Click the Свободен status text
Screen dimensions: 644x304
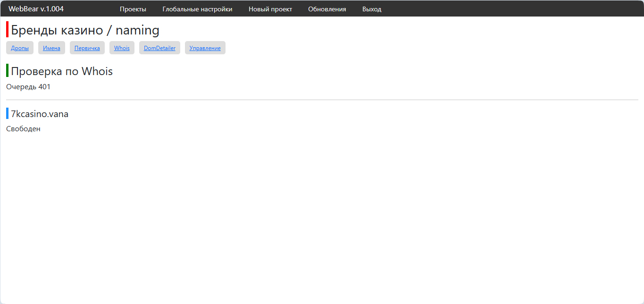[23, 129]
